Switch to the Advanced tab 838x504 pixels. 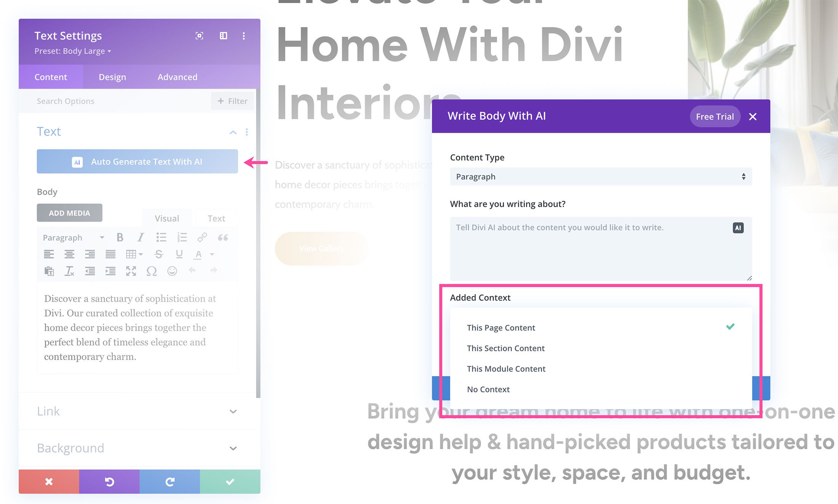pyautogui.click(x=177, y=76)
